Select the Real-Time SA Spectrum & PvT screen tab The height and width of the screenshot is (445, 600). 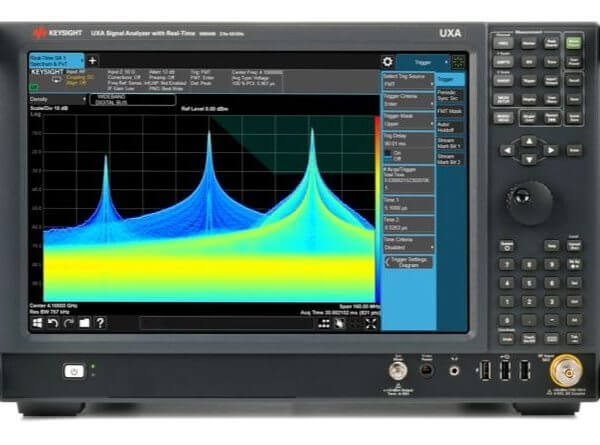click(56, 61)
